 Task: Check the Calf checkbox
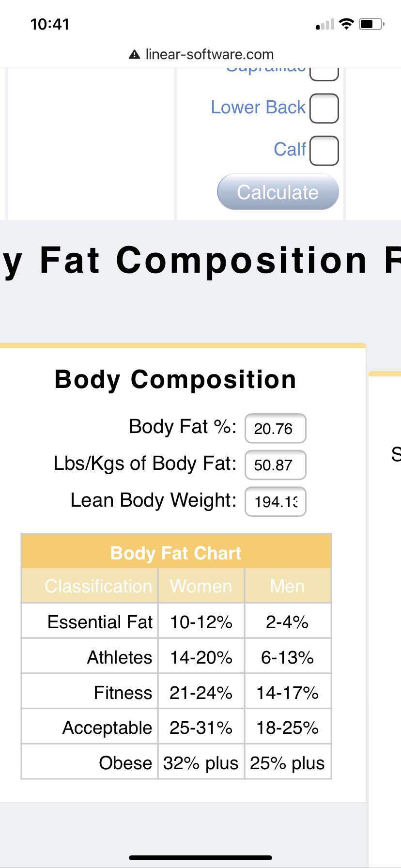tap(324, 151)
